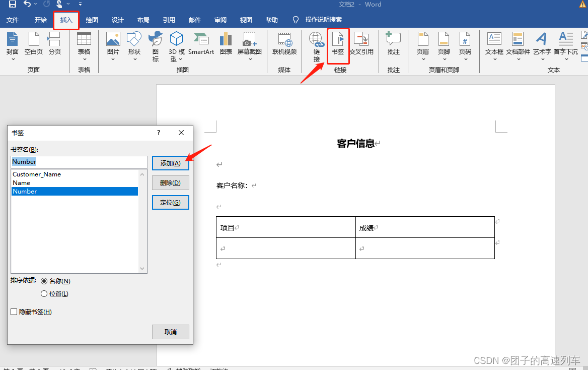Insert a SmartArt graphic

pyautogui.click(x=201, y=44)
